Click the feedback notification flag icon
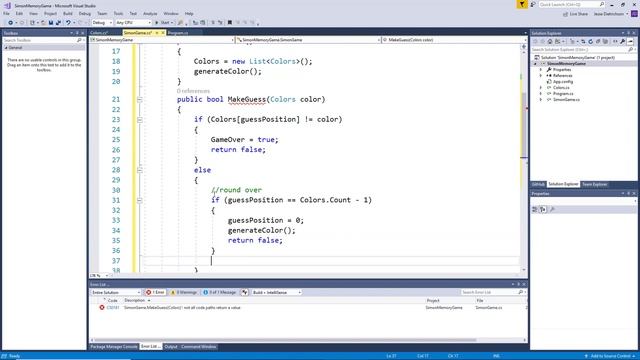The height and width of the screenshot is (360, 640). (522, 4)
